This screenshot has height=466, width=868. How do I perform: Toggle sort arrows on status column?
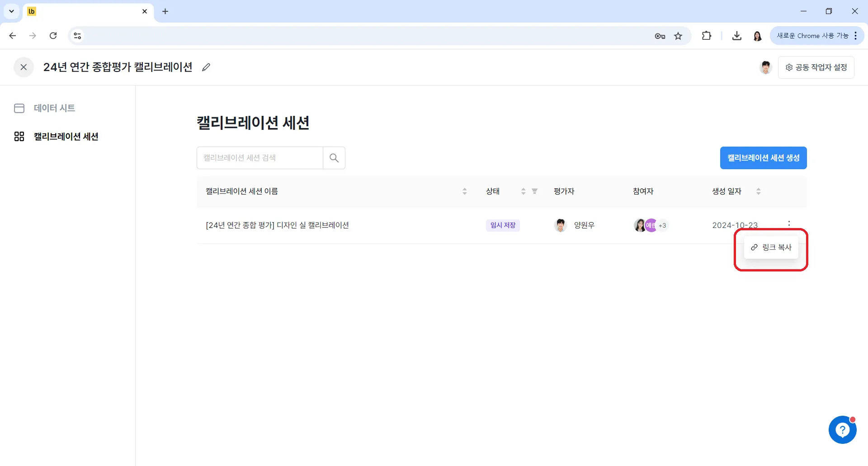pos(523,191)
